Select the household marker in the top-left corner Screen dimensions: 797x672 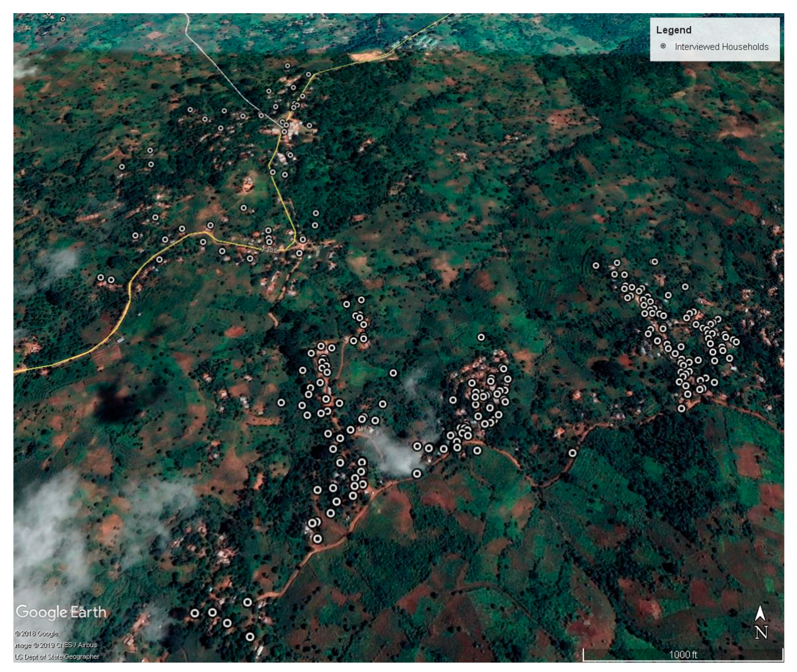pyautogui.click(x=63, y=19)
